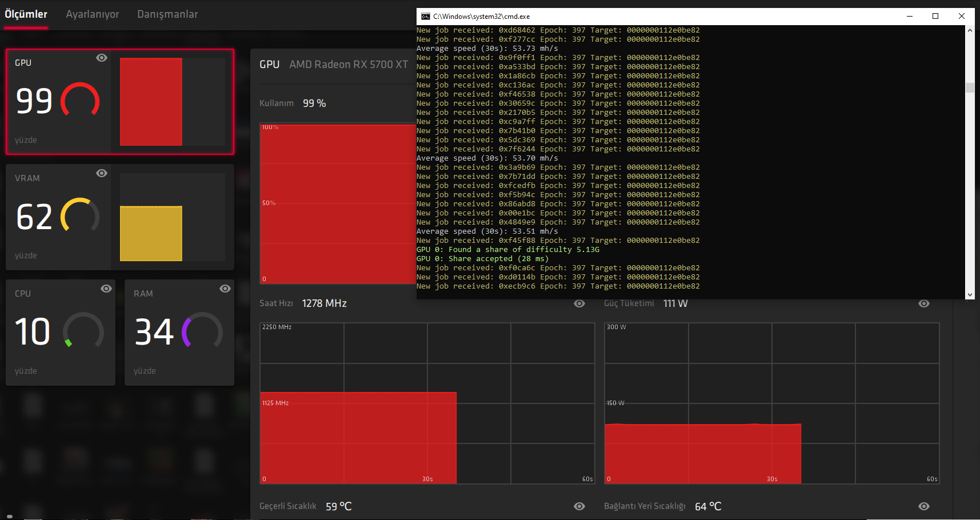Close the cmd.exe window

[x=962, y=17]
